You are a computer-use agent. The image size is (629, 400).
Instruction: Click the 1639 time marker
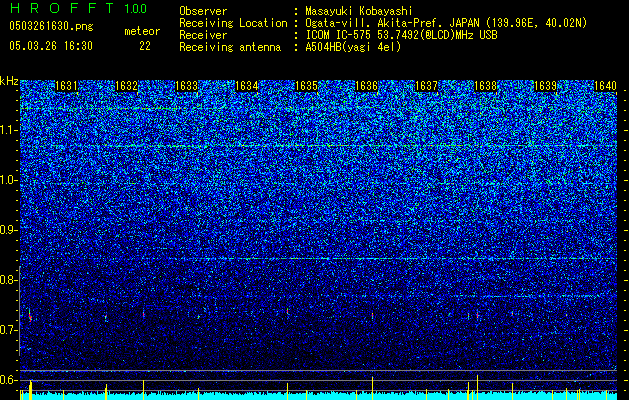click(x=546, y=86)
